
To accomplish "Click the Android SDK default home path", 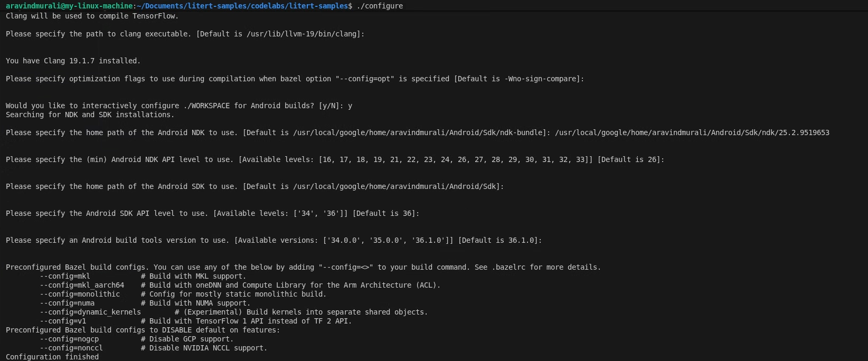I will [x=396, y=186].
